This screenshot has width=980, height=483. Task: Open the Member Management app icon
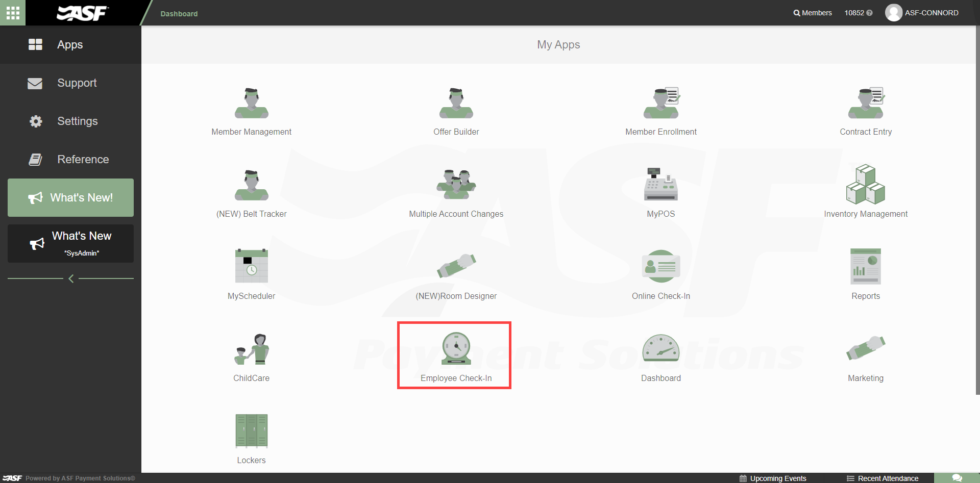252,103
